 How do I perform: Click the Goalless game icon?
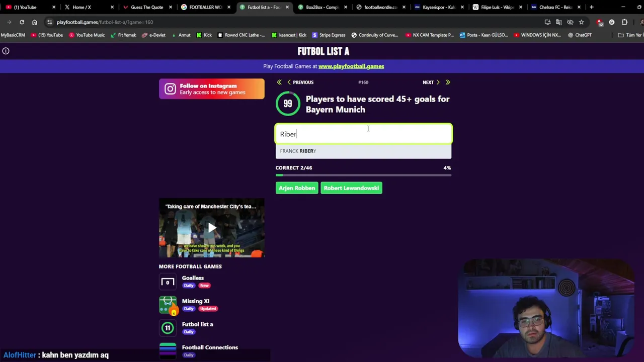point(168,282)
